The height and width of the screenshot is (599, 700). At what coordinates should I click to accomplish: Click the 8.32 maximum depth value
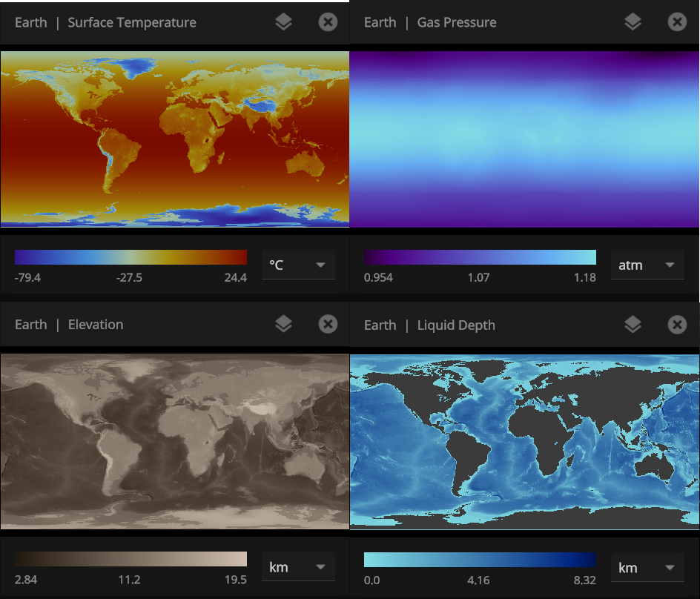[585, 580]
